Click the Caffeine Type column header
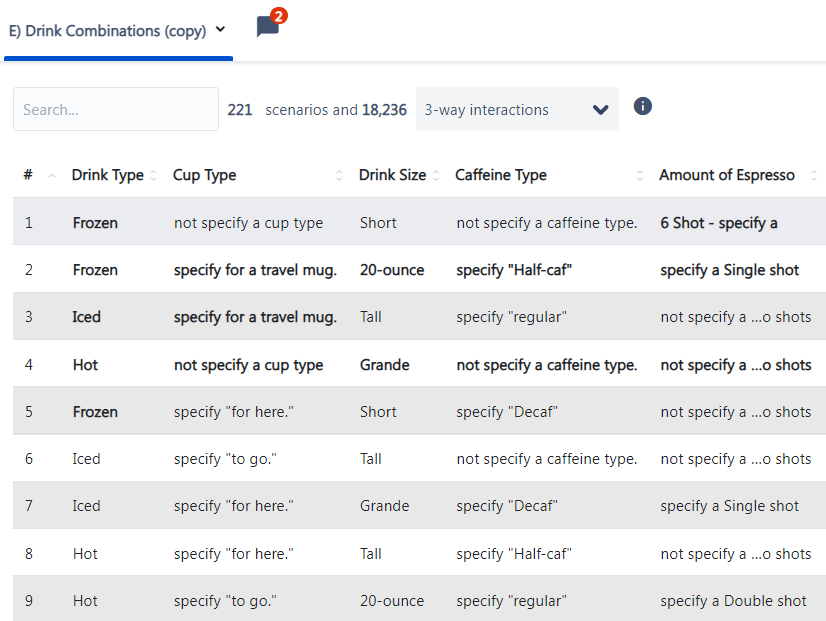Screen dimensions: 826x621 (500, 175)
